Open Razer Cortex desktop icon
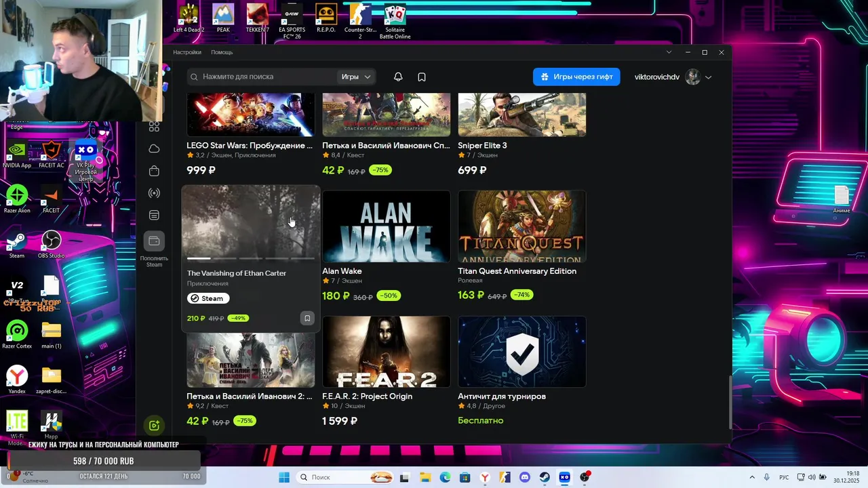The width and height of the screenshot is (868, 488). coord(17,335)
